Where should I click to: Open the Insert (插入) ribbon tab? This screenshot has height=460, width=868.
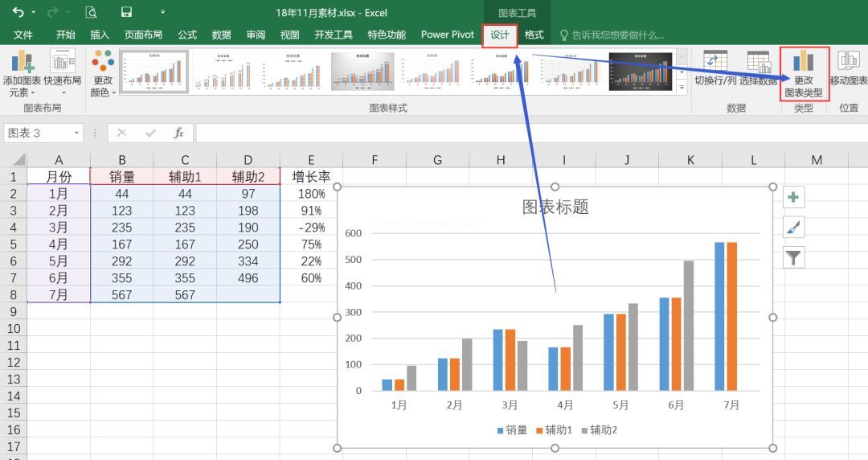click(100, 35)
